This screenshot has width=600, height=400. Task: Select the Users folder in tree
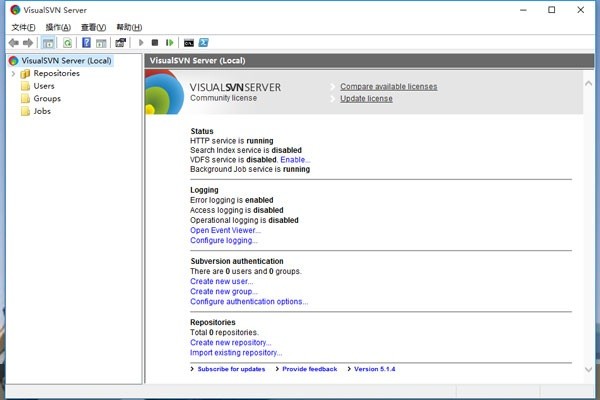coord(43,86)
